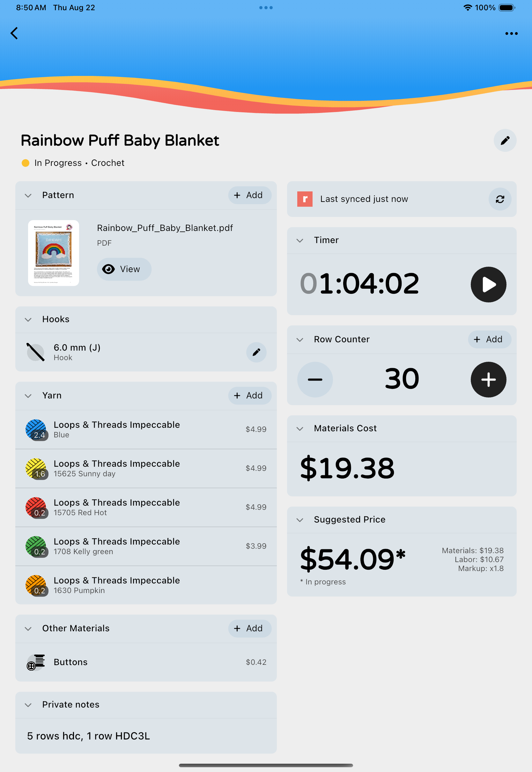532x772 pixels.
Task: Tap the back arrow icon
Action: 14,33
